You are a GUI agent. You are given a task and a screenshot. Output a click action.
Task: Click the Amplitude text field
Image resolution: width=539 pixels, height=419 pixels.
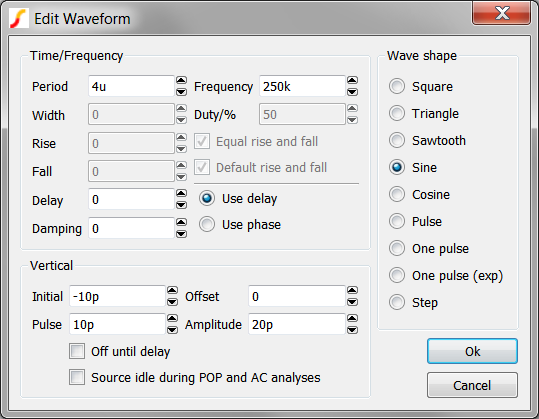(297, 324)
